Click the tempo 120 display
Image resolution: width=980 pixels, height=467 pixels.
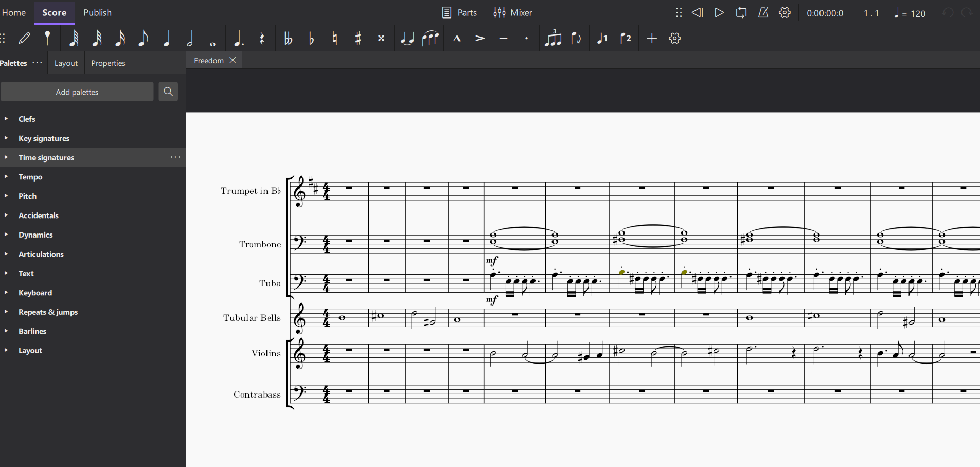click(910, 13)
